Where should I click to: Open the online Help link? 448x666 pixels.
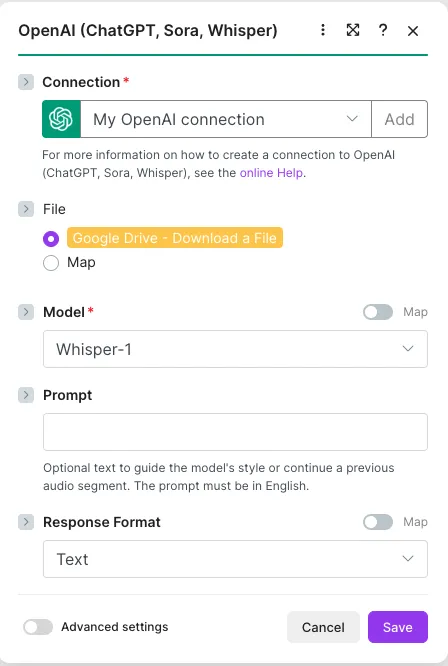click(x=271, y=173)
